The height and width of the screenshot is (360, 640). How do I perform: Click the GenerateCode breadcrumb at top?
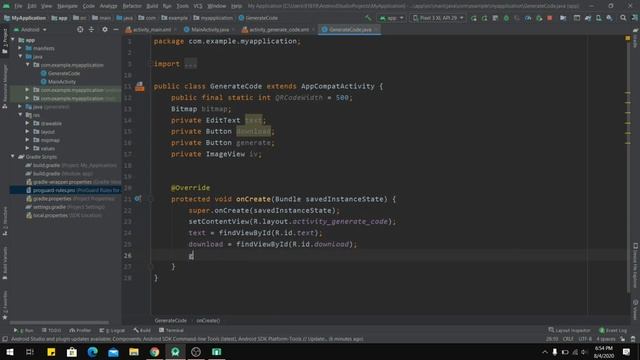click(x=258, y=18)
